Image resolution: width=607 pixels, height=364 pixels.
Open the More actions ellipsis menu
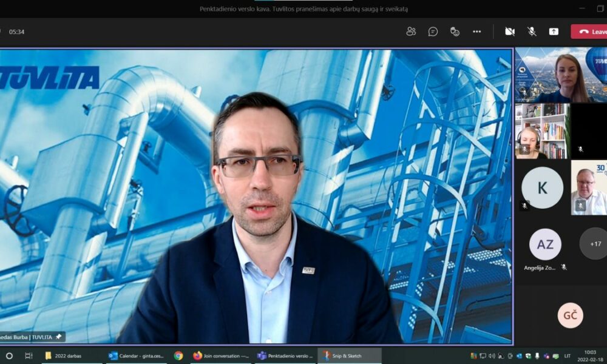[x=476, y=32]
